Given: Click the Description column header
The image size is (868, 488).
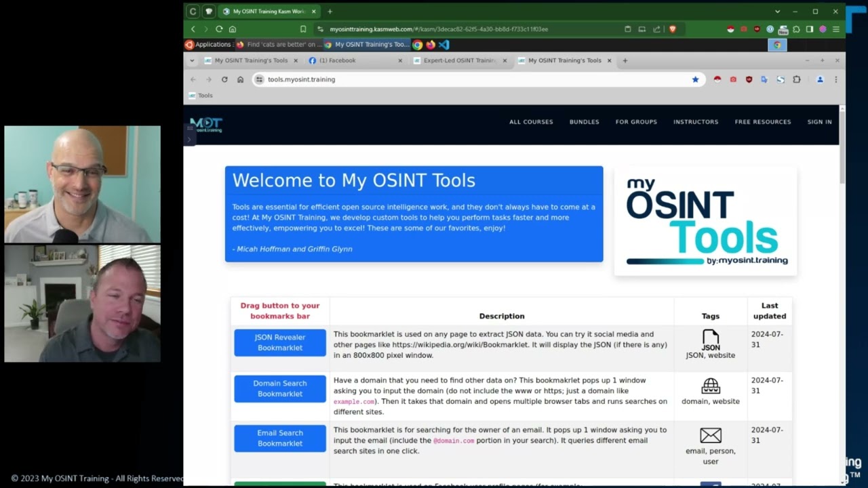Looking at the screenshot, I should tap(502, 316).
